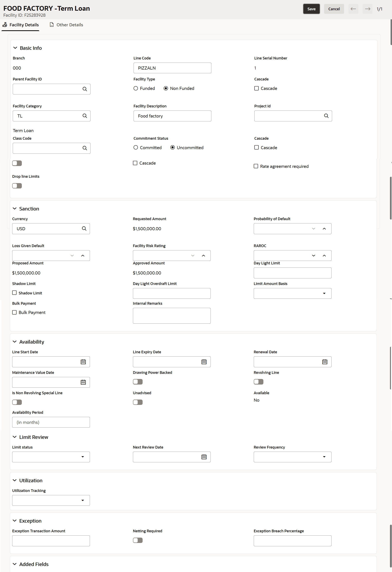Click the Availability Period months field

pos(51,422)
